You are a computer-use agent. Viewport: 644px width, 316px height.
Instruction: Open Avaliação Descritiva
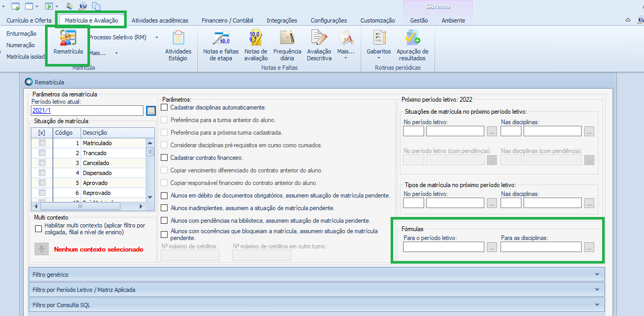point(319,46)
